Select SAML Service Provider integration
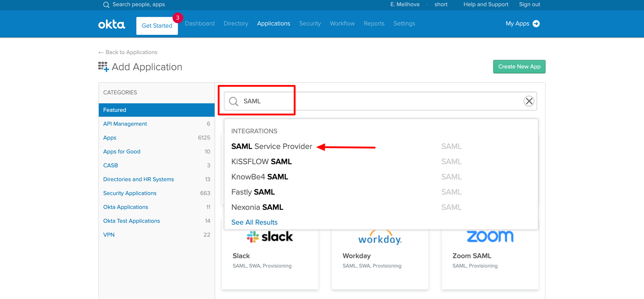 272,147
